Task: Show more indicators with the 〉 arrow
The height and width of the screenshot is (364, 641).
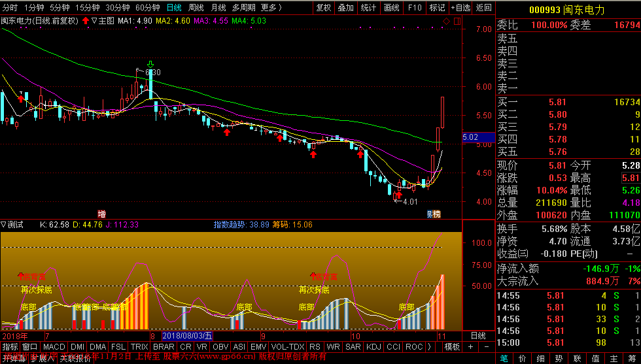Action: click(x=429, y=347)
